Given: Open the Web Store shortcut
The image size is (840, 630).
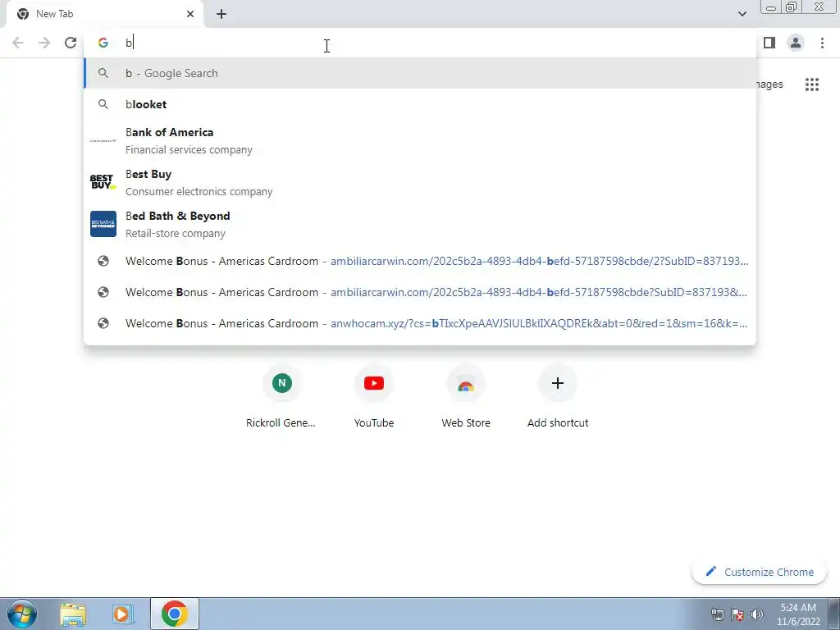Looking at the screenshot, I should pyautogui.click(x=466, y=398).
